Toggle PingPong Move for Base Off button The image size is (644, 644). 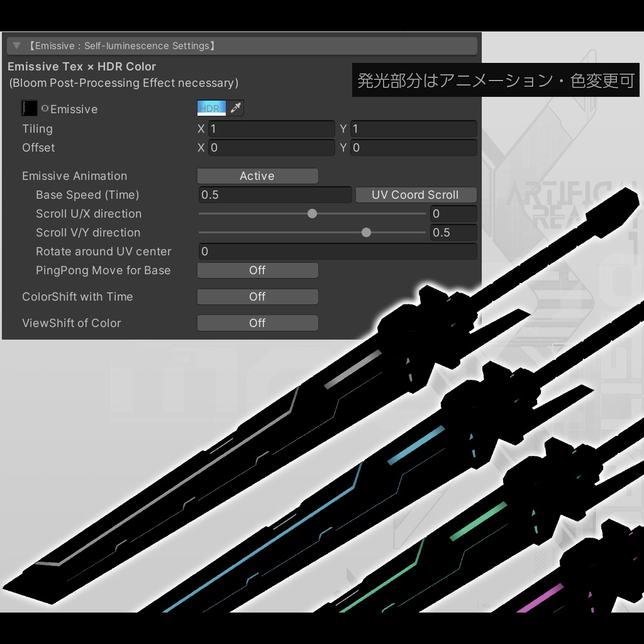coord(257,270)
